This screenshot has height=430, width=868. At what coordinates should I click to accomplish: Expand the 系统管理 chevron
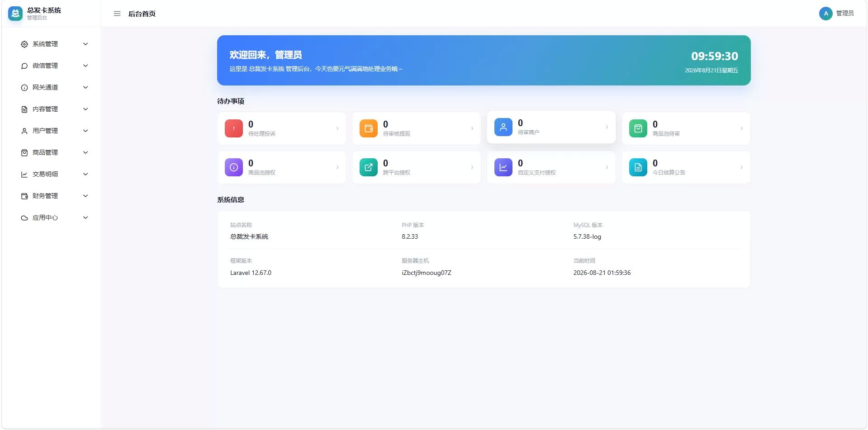pyautogui.click(x=85, y=44)
